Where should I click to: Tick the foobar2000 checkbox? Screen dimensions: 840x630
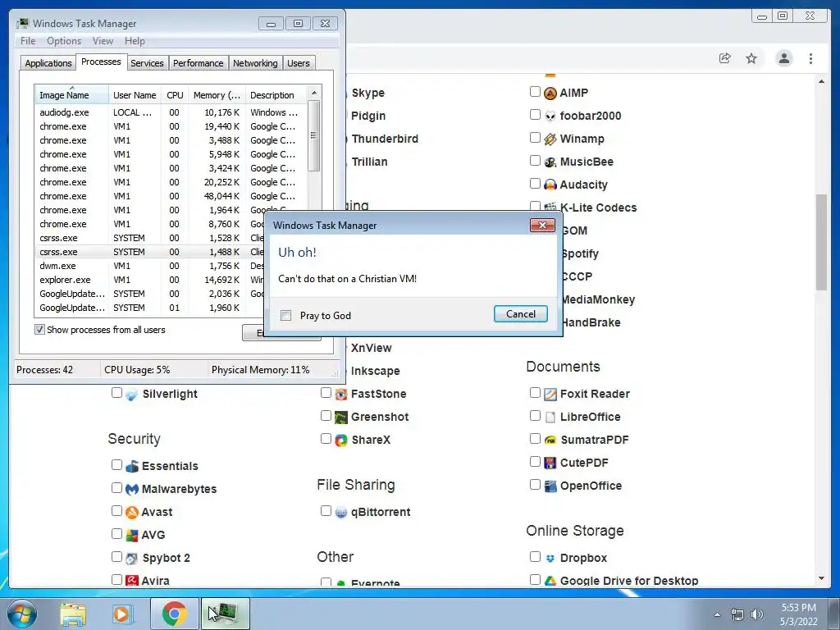click(535, 115)
